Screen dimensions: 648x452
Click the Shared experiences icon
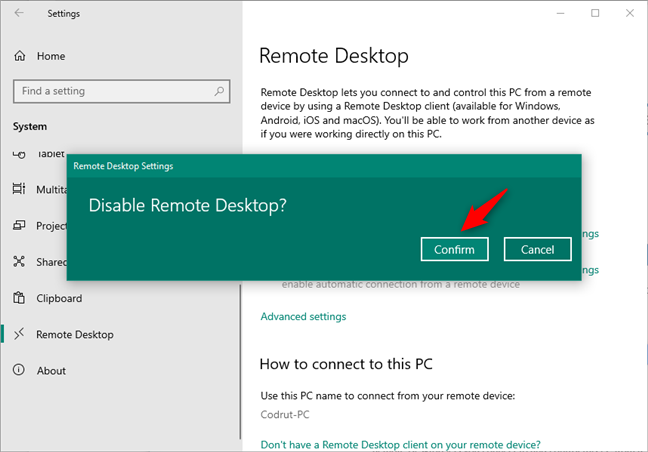(x=19, y=262)
